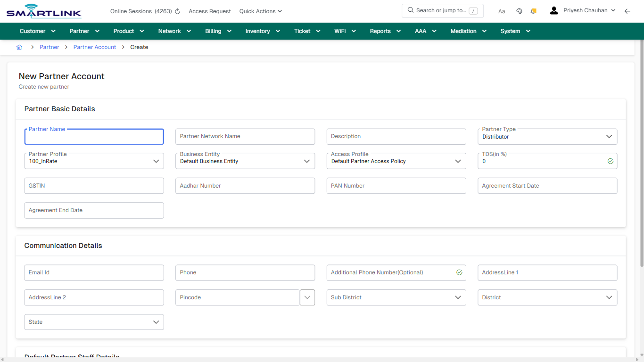Open the theme palette picker
Screen dimensions: 644x362
[x=519, y=11]
